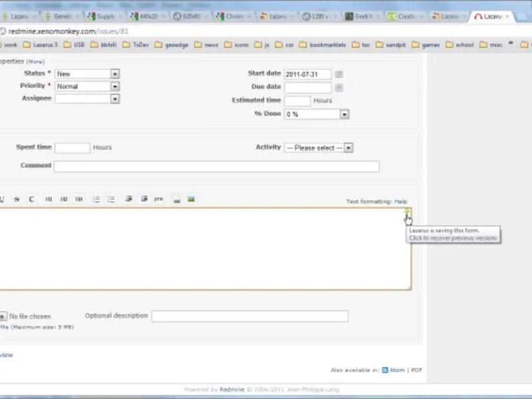Open the geoedge bookmarks folder

click(172, 45)
